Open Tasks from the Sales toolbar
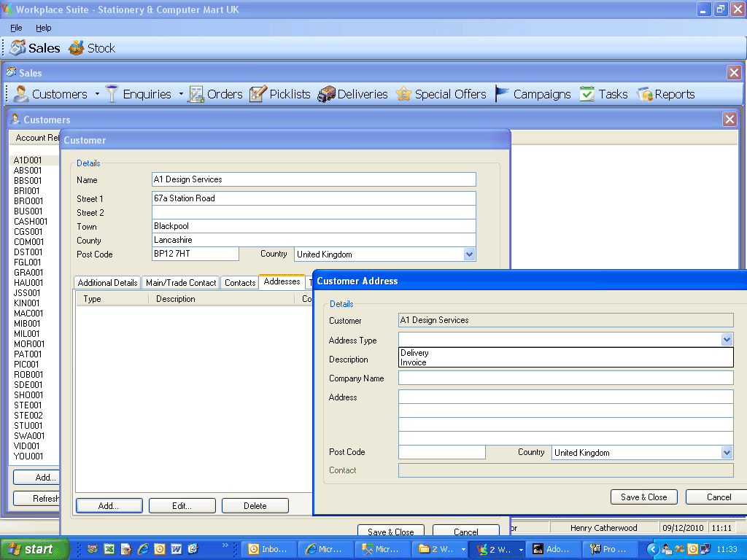This screenshot has height=560, width=747. point(603,94)
